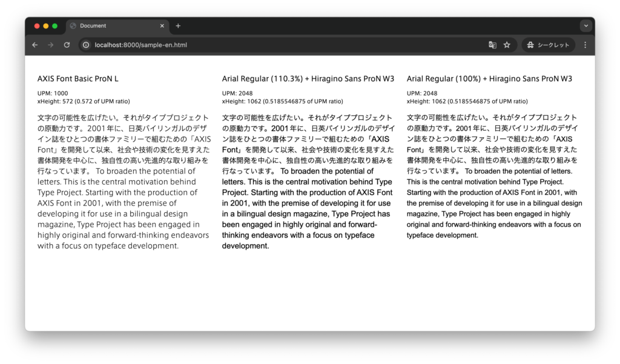Reload the current page
This screenshot has width=620, height=364.
pyautogui.click(x=67, y=45)
